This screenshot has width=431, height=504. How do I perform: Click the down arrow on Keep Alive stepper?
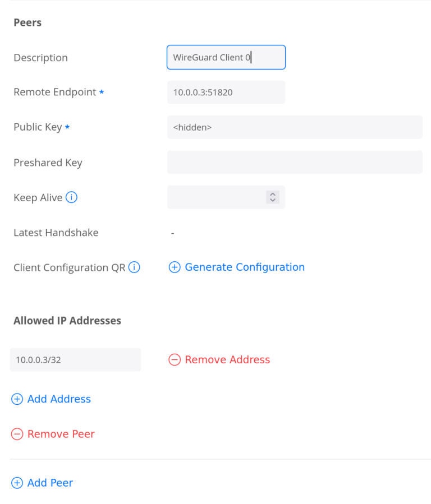[273, 200]
